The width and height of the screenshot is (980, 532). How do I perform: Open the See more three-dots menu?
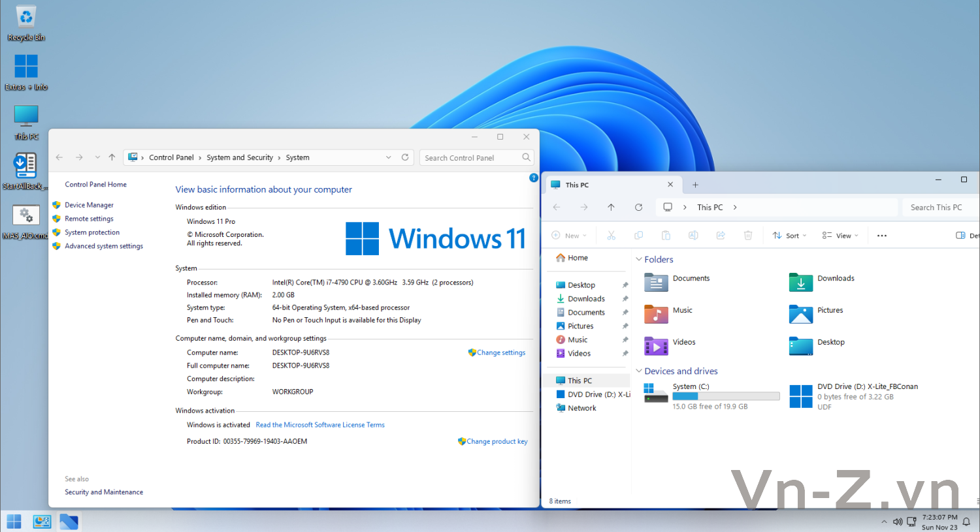(x=882, y=236)
